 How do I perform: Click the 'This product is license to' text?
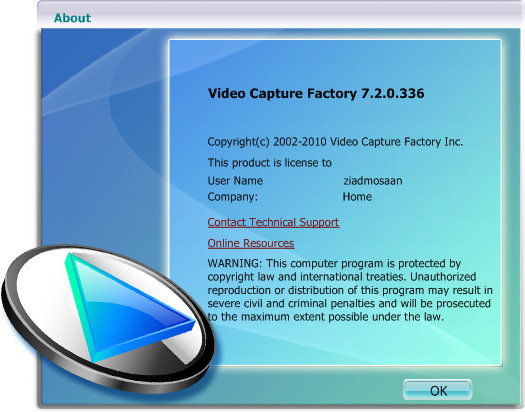[270, 163]
